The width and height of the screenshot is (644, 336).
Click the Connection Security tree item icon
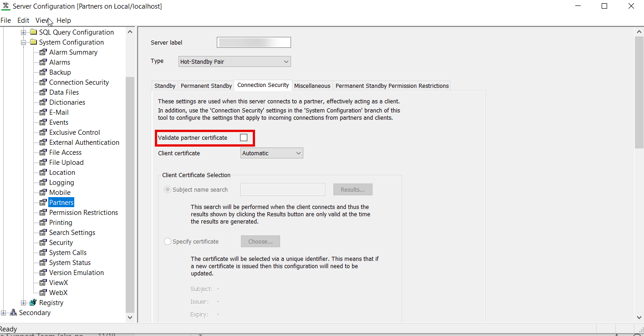point(43,82)
